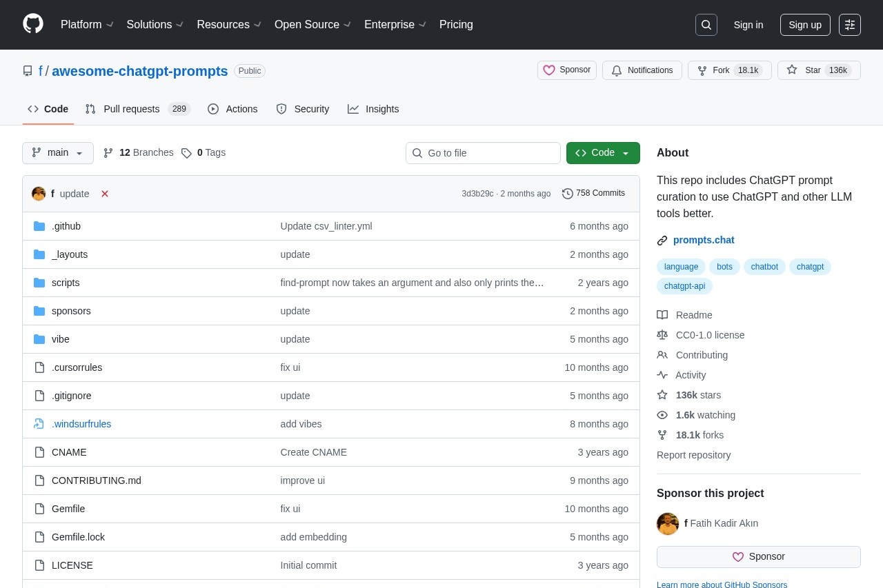The image size is (883, 588).
Task: Open the 758 Commits history
Action: click(593, 193)
